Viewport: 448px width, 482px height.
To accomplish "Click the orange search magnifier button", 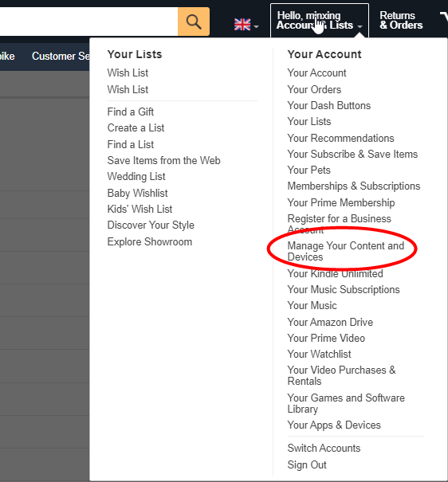I will tap(194, 22).
